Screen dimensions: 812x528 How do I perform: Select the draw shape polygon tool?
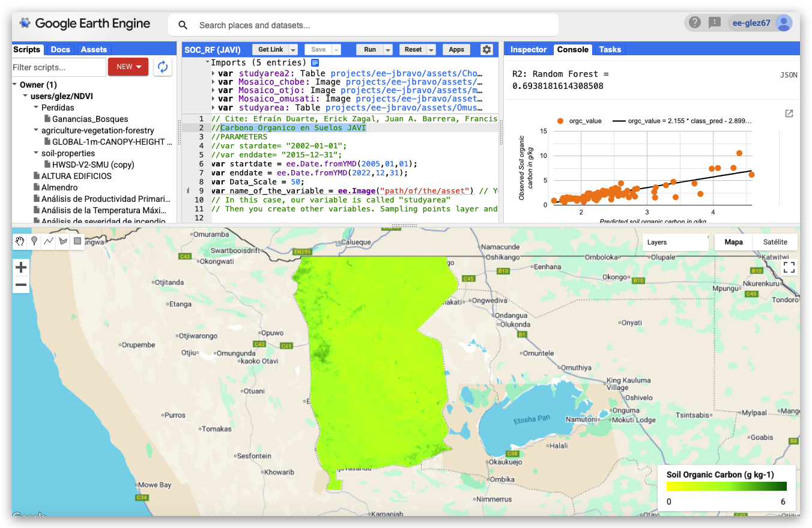tap(63, 241)
